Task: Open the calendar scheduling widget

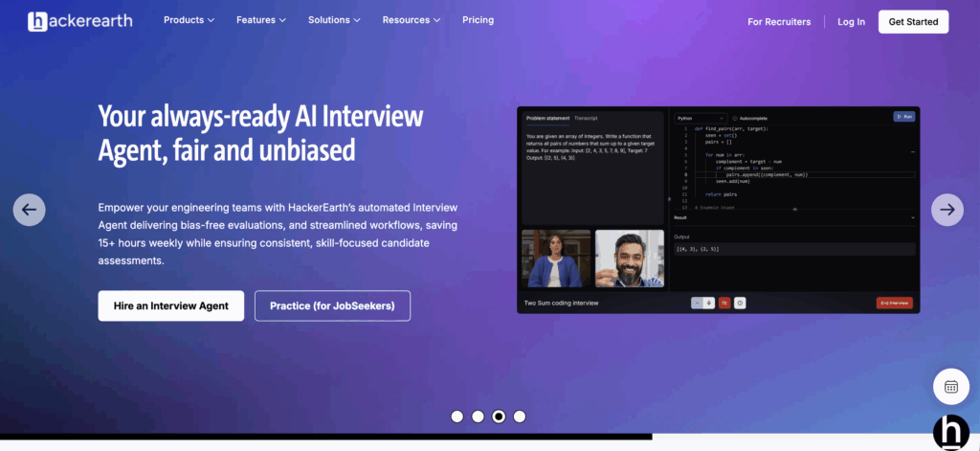Action: pos(951,387)
